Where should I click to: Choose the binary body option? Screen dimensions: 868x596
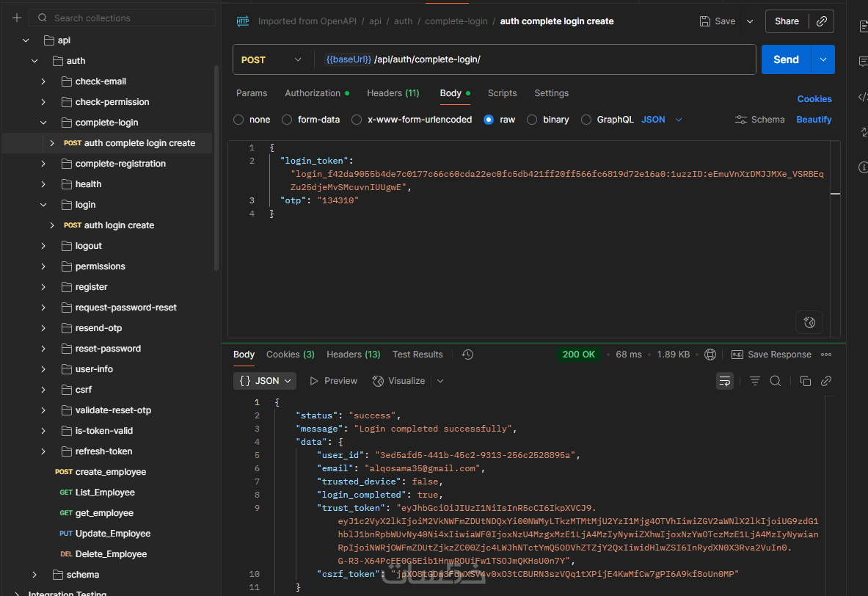(x=532, y=120)
